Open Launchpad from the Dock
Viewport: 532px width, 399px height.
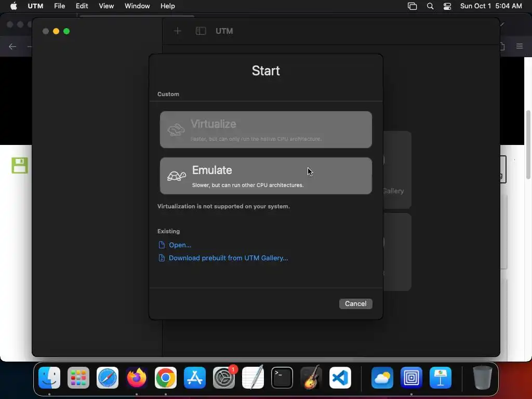(x=78, y=378)
